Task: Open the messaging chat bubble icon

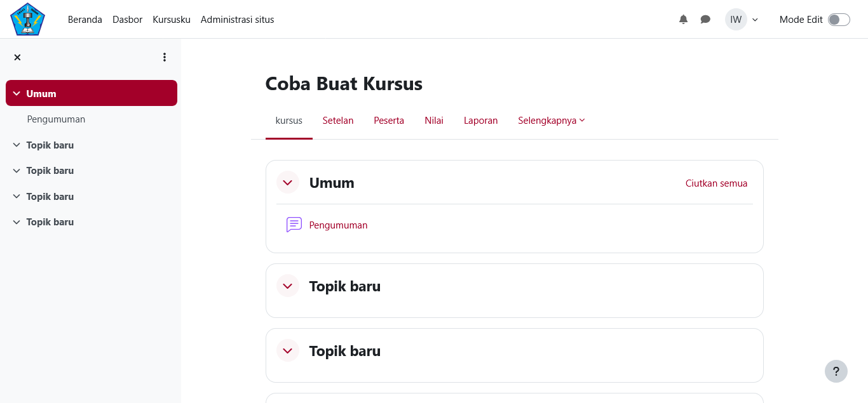Action: click(x=705, y=20)
